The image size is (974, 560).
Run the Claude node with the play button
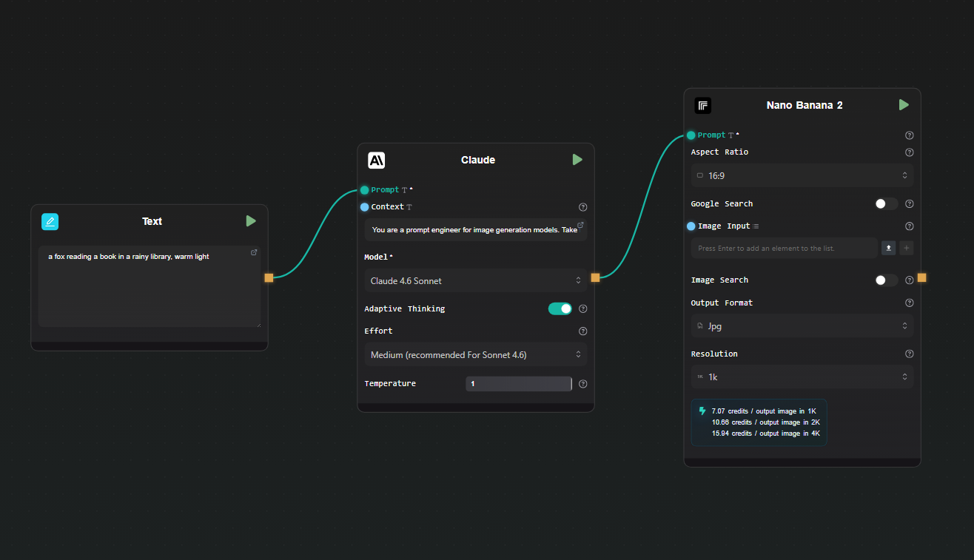(x=577, y=159)
